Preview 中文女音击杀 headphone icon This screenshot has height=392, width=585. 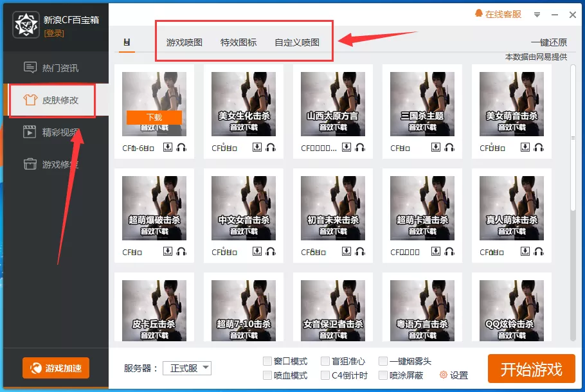tap(271, 251)
